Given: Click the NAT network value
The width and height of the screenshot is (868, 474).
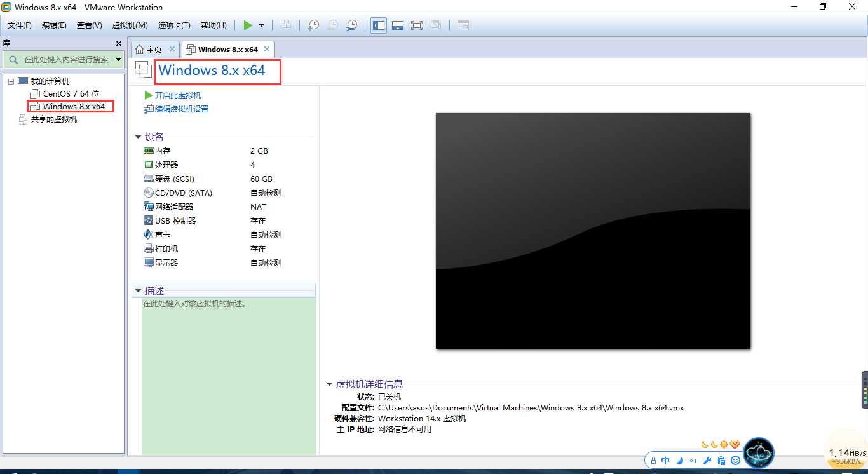Looking at the screenshot, I should (x=259, y=207).
